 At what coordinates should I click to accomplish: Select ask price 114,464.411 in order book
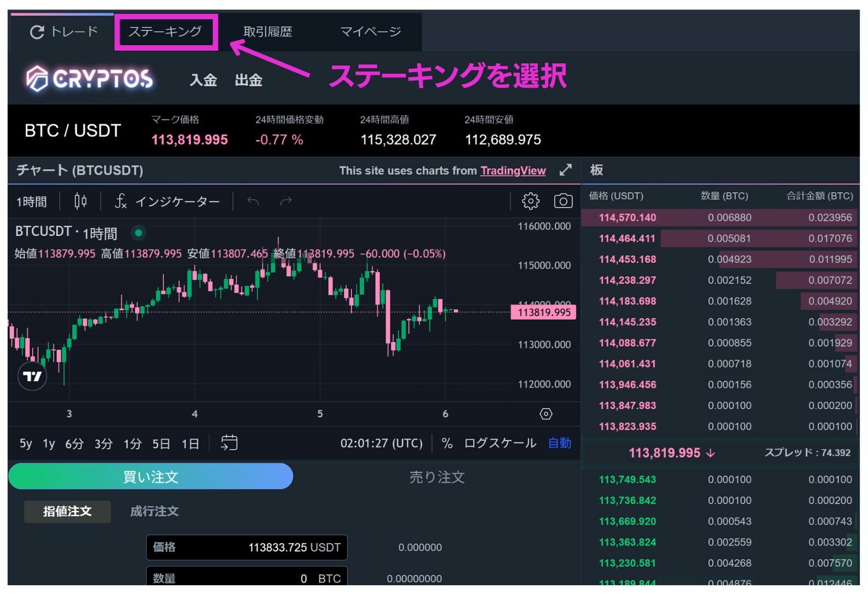click(627, 239)
